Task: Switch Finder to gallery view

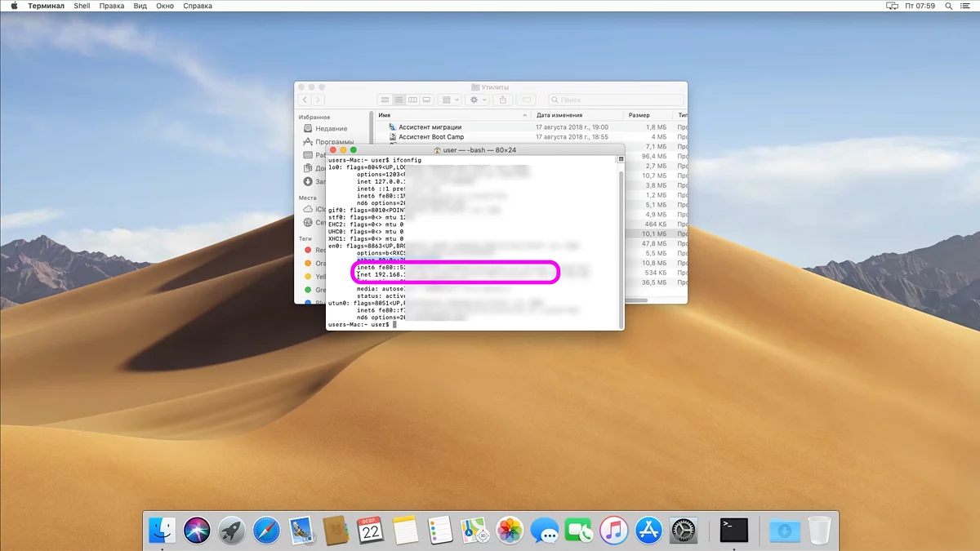Action: pyautogui.click(x=426, y=100)
